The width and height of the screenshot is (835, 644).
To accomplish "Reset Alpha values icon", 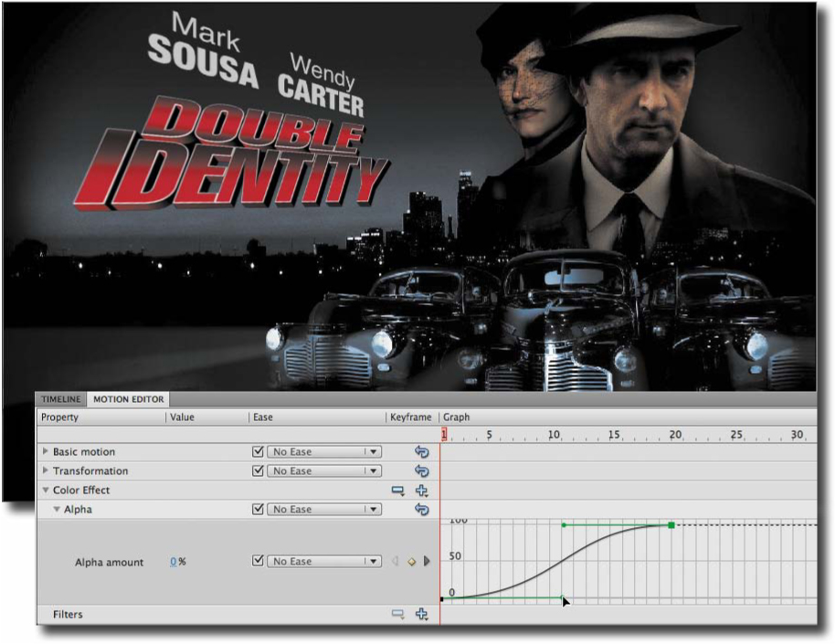I will point(421,509).
